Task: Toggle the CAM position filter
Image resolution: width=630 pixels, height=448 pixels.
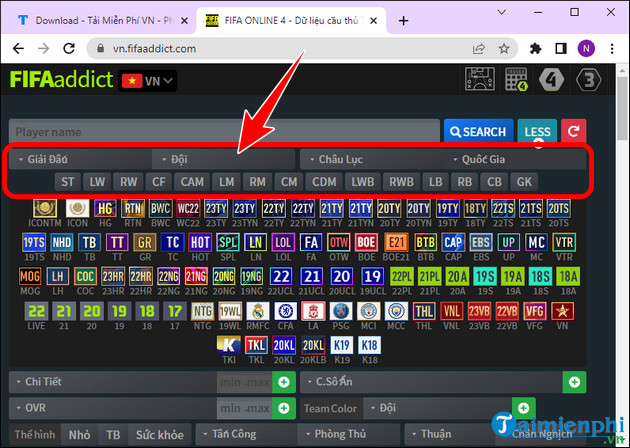Action: [191, 182]
